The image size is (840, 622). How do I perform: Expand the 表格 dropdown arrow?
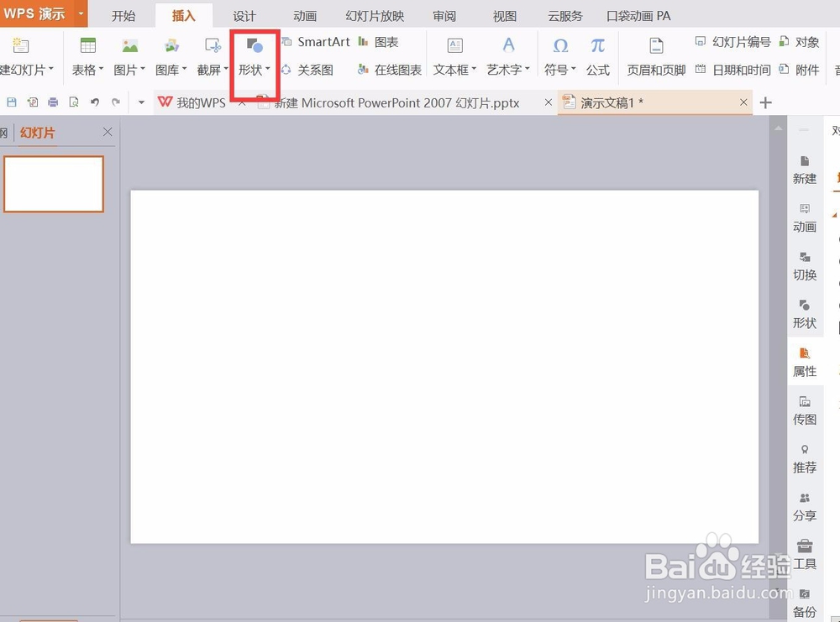pos(101,69)
